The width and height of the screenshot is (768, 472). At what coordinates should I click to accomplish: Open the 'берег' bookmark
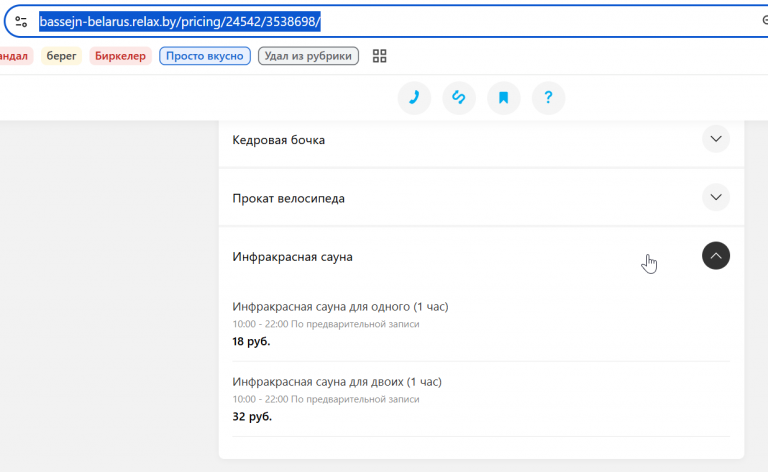click(61, 56)
